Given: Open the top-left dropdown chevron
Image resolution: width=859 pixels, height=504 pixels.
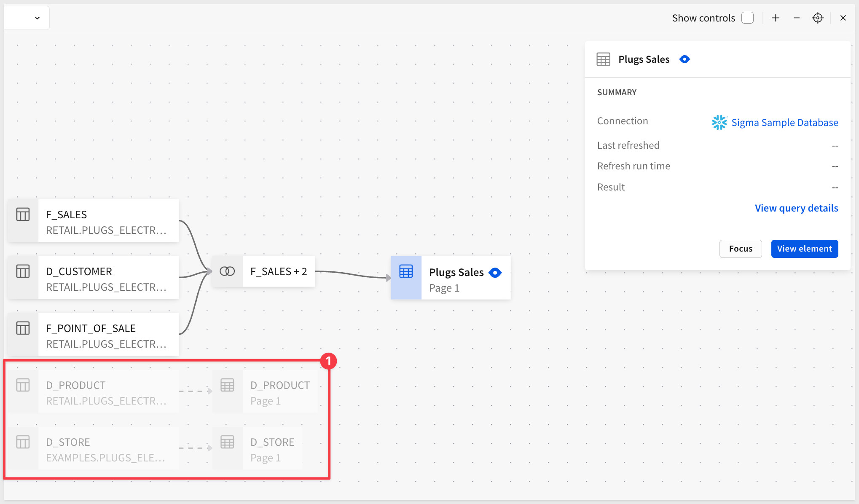Looking at the screenshot, I should click(x=37, y=18).
